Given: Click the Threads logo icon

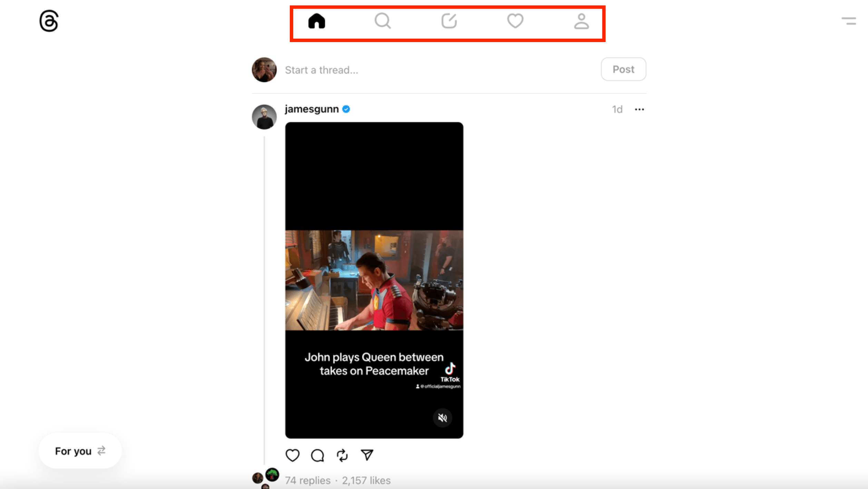Looking at the screenshot, I should point(48,21).
